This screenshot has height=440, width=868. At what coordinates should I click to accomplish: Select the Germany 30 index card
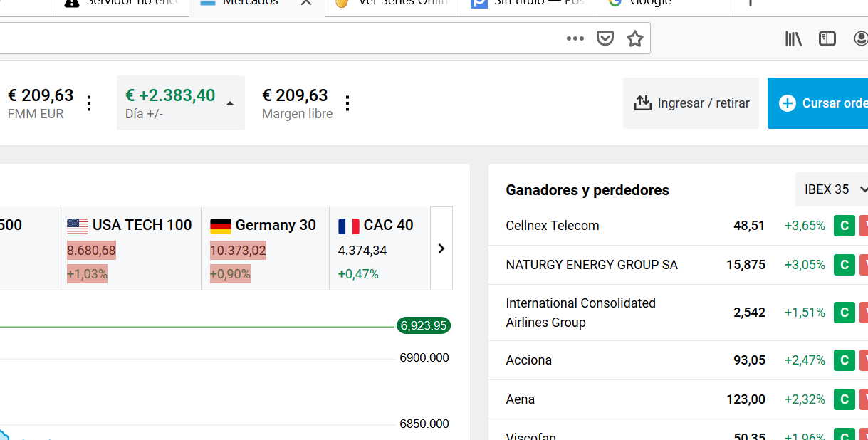[x=265, y=248]
